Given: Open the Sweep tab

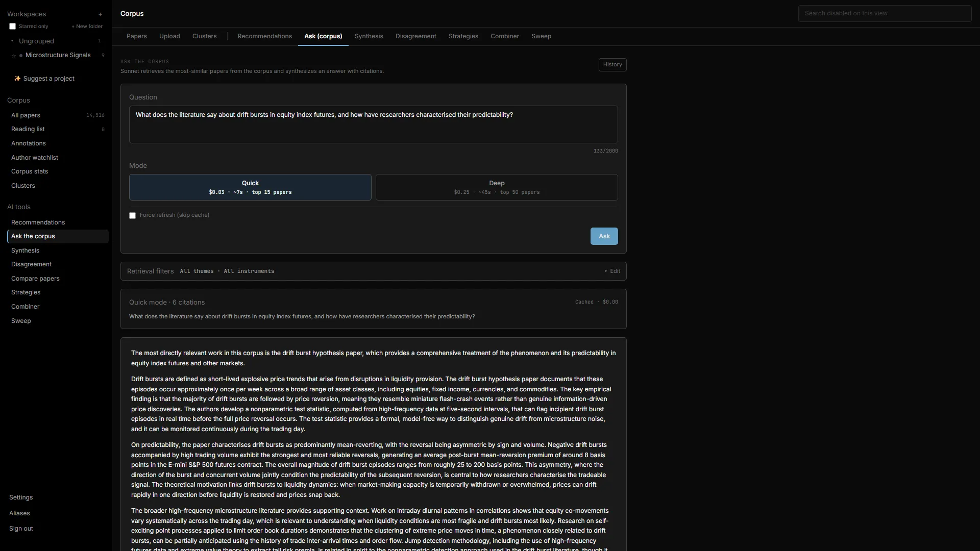Looking at the screenshot, I should coord(541,36).
